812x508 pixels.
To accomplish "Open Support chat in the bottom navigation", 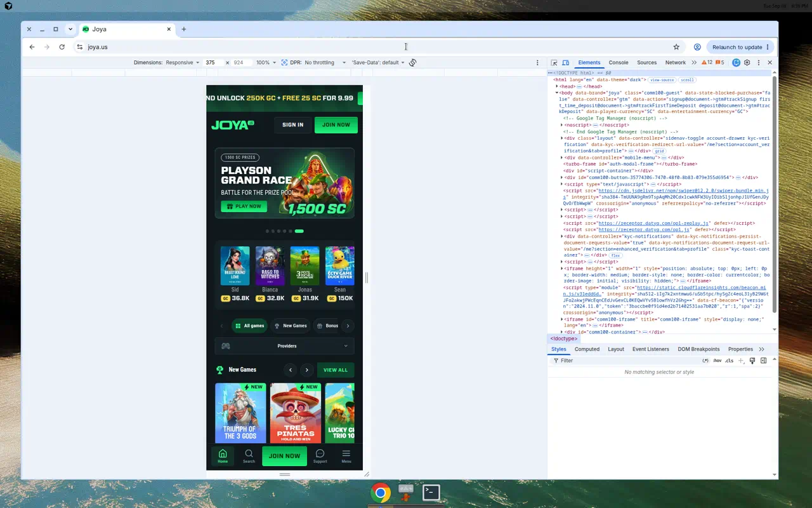I will (320, 456).
